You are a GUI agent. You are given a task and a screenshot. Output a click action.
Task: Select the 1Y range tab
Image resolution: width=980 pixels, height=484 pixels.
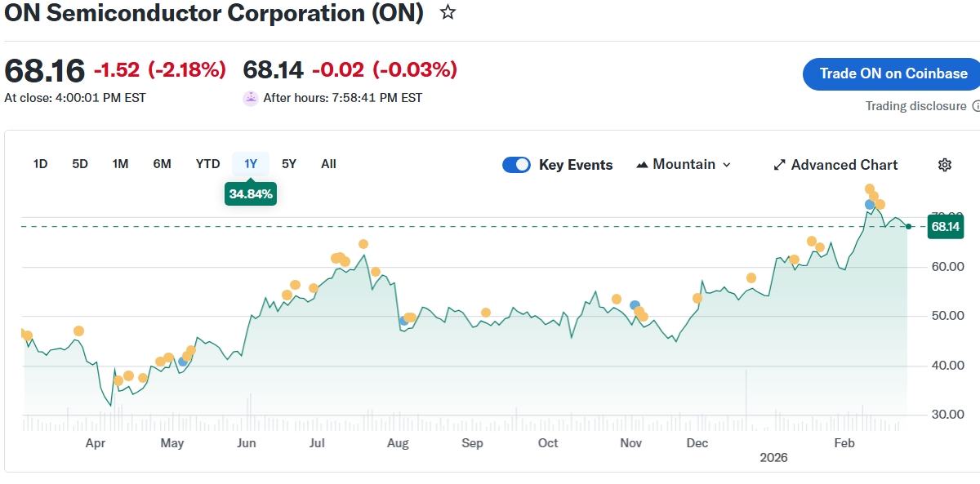click(x=251, y=164)
